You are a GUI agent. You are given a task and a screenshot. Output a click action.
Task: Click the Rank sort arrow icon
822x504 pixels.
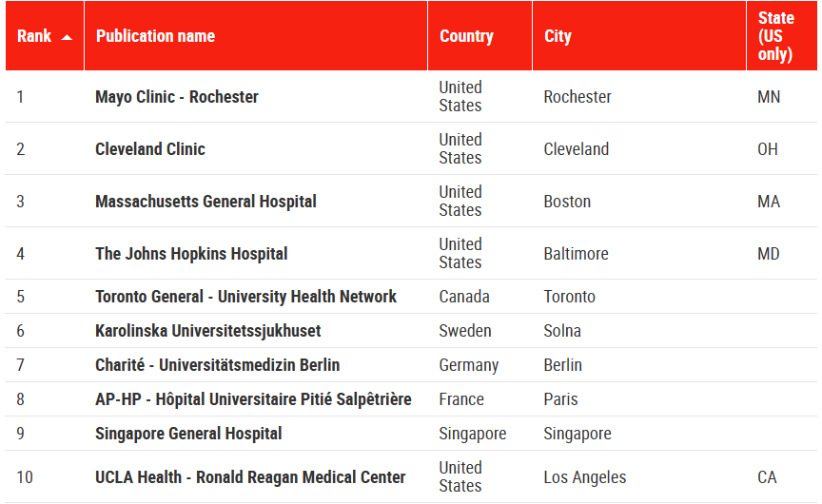point(67,37)
